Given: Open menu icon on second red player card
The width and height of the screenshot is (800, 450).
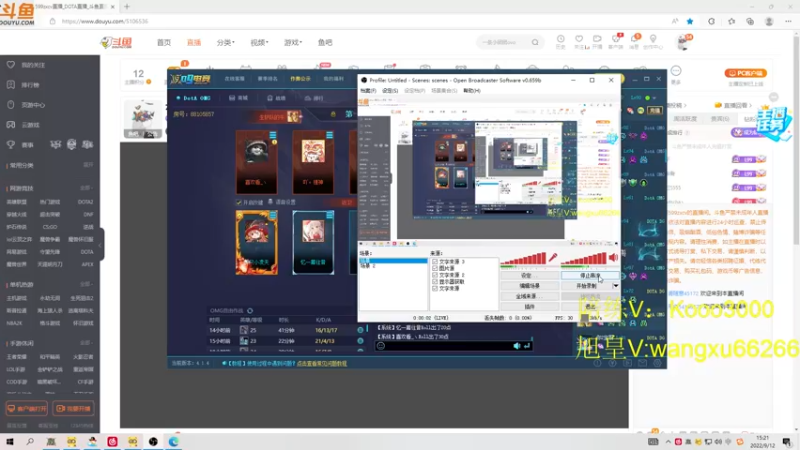Looking at the screenshot, I should coord(329,135).
